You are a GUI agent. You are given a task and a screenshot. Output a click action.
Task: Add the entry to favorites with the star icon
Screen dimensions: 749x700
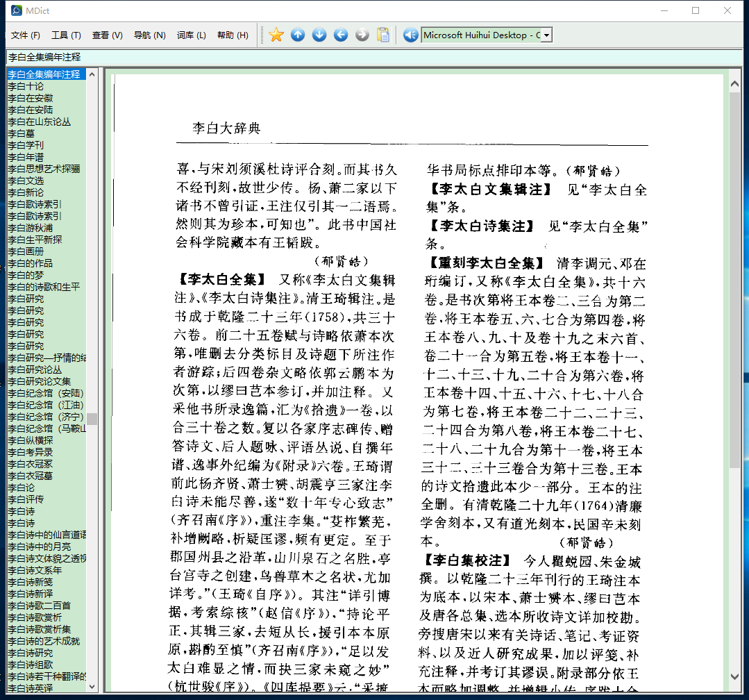coord(276,35)
